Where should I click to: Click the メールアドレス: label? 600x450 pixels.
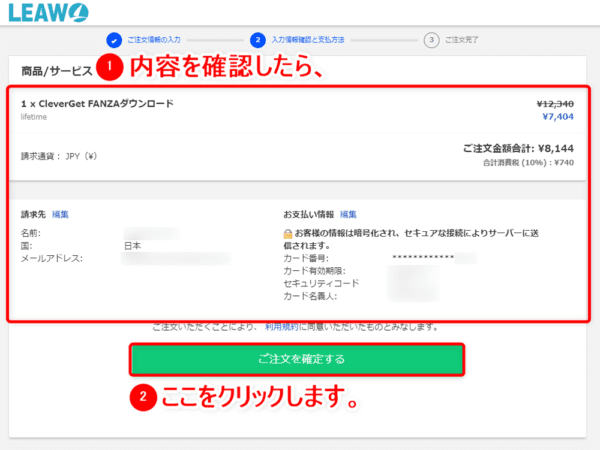coord(52,259)
